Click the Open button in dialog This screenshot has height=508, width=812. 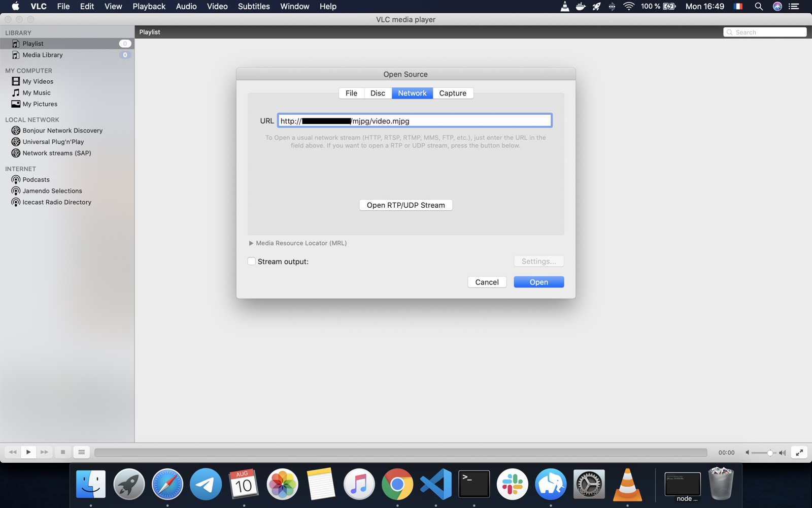point(538,282)
